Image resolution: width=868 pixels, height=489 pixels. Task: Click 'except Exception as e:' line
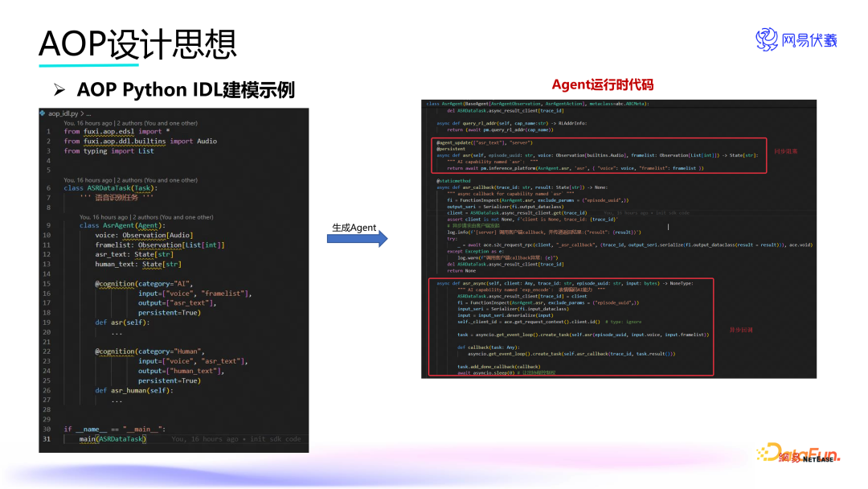coord(476,252)
